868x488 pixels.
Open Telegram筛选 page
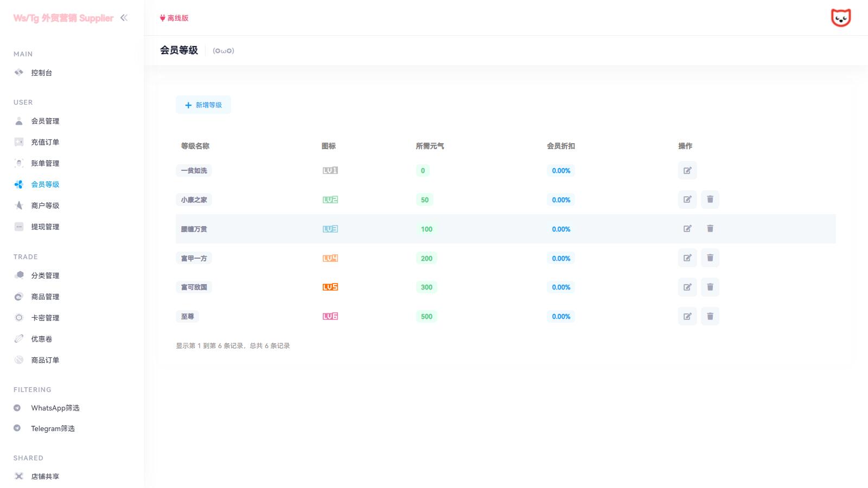53,428
